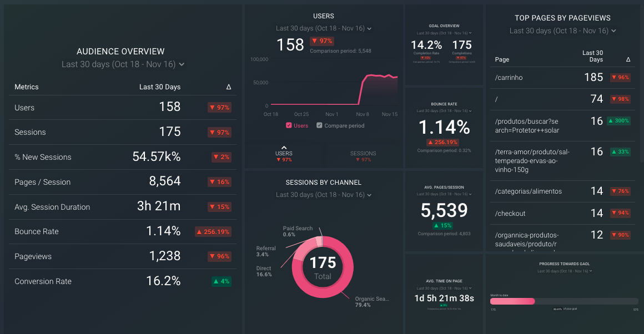This screenshot has height=334, width=644.
Task: Click the 97% decrease badge in Users row
Action: pos(219,108)
